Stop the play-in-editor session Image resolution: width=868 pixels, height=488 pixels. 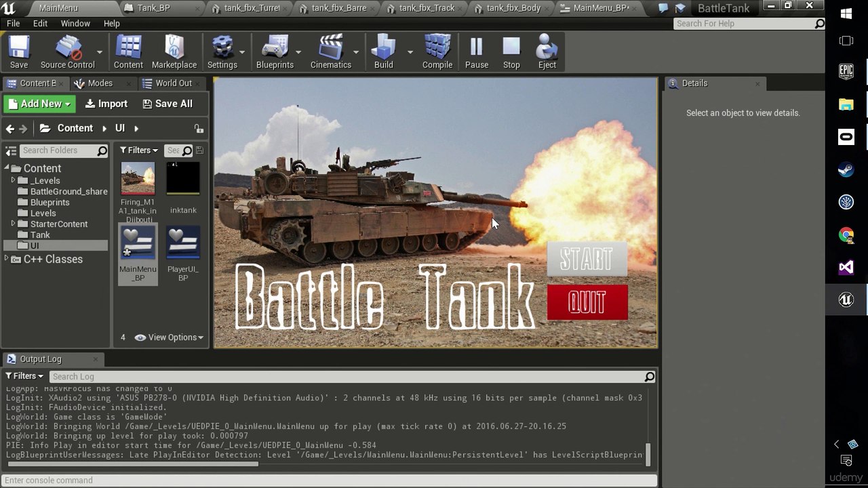pos(511,52)
